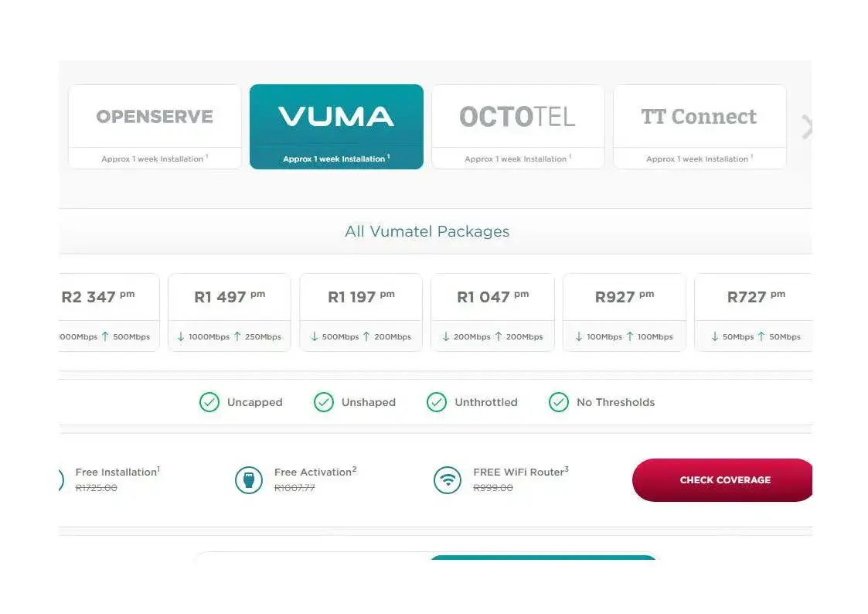The image size is (868, 614).
Task: Click the No Thresholds checkmark icon
Action: coord(558,402)
